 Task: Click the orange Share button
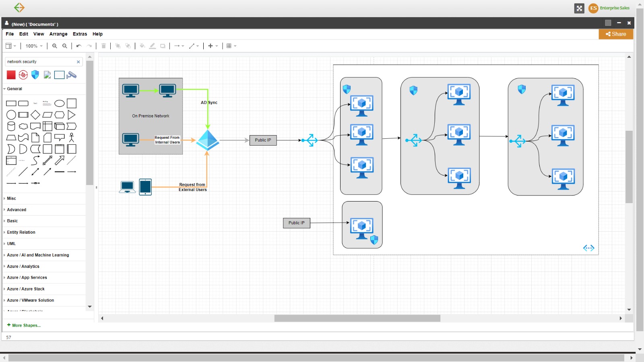point(616,34)
